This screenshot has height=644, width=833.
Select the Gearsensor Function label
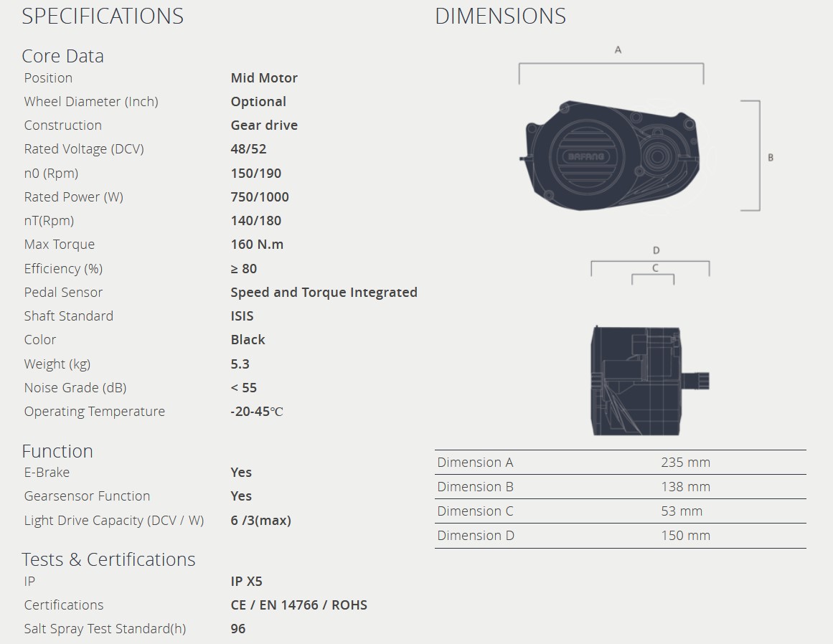pos(87,496)
